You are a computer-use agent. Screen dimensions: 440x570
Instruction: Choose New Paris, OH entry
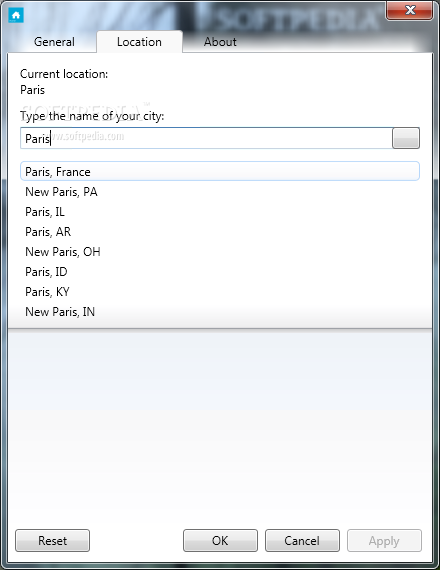[220, 252]
